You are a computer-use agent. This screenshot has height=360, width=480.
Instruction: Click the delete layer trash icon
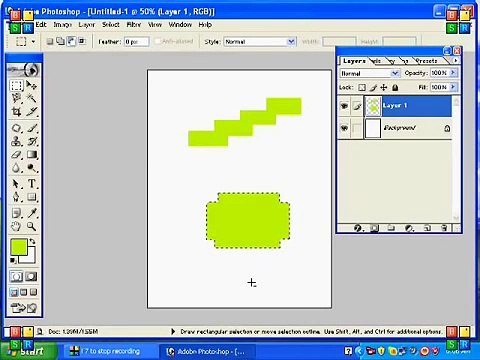pyautogui.click(x=444, y=228)
